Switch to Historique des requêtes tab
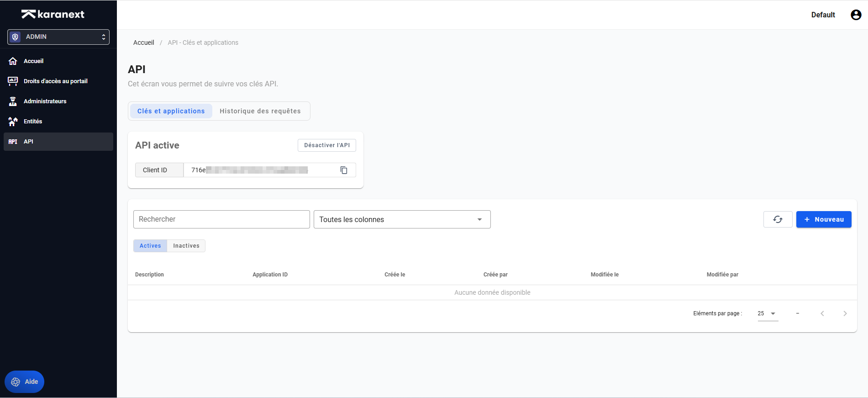 pyautogui.click(x=260, y=111)
